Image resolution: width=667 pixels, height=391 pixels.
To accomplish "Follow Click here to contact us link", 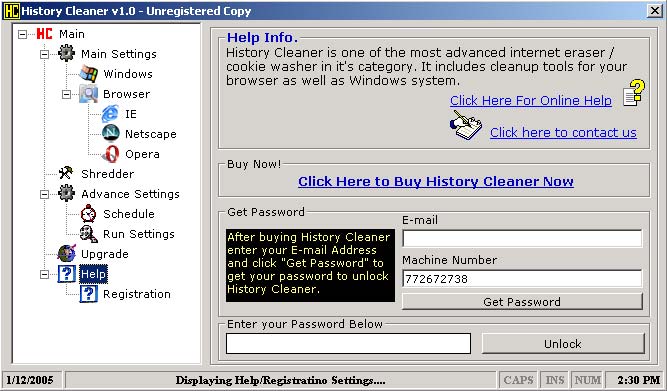I will coord(563,132).
